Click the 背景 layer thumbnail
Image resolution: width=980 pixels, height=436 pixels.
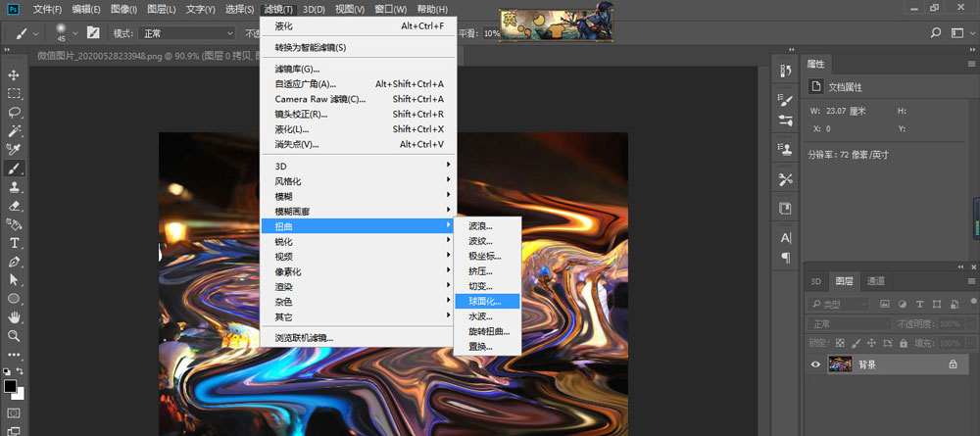[840, 363]
